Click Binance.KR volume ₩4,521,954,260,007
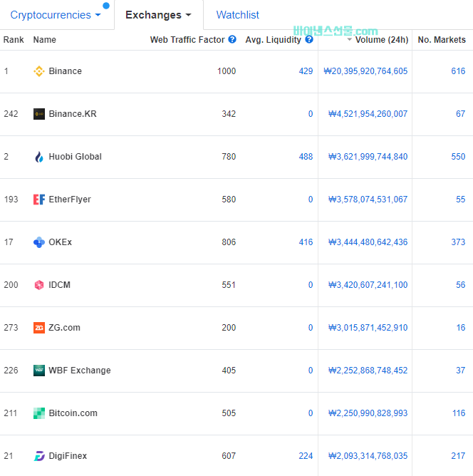The width and height of the screenshot is (473, 476). [368, 114]
